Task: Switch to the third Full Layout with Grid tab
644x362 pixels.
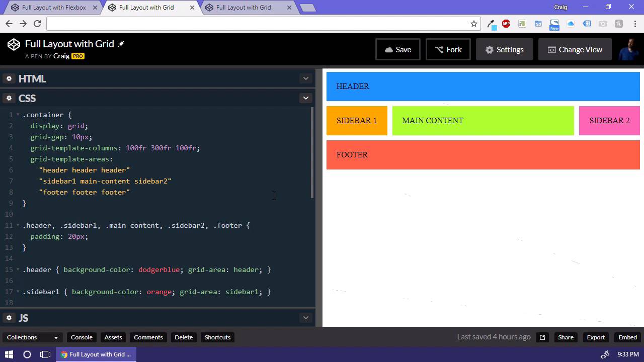Action: pyautogui.click(x=244, y=8)
